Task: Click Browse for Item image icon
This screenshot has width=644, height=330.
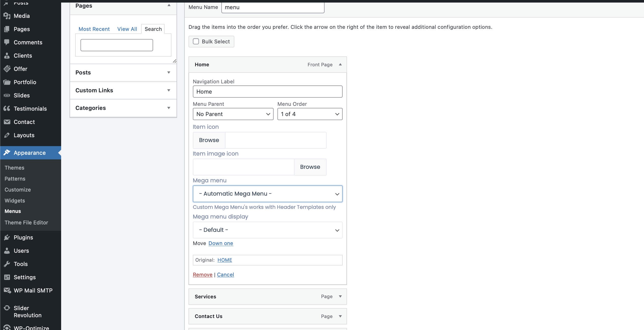Action: 310,167
